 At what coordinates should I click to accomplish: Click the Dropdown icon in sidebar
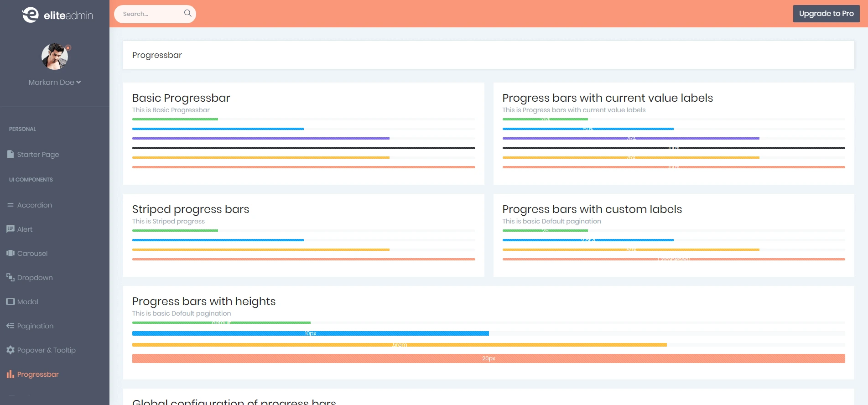click(10, 277)
